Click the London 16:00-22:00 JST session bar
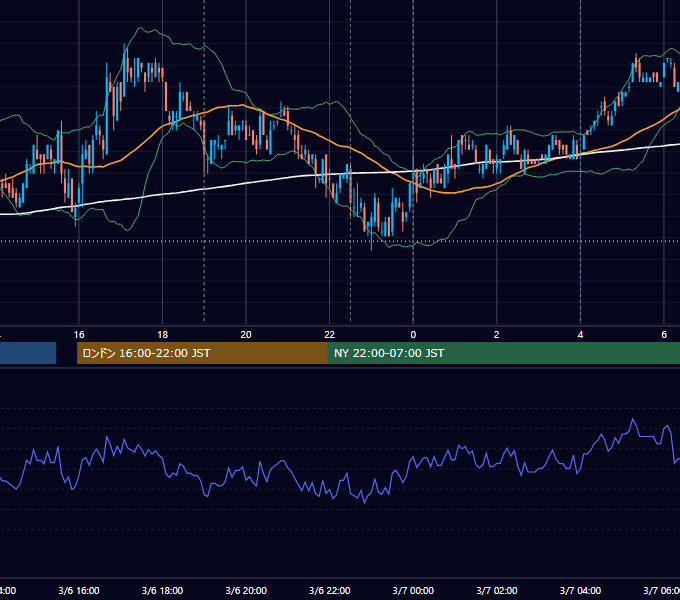The image size is (680, 600). 202,353
